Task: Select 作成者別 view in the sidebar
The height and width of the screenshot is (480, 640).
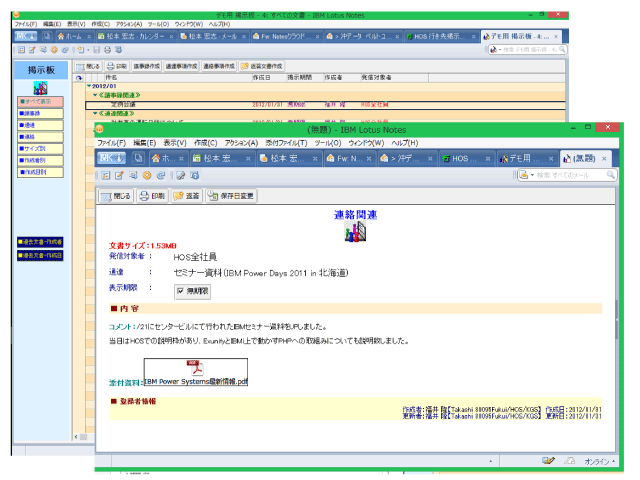Action: pos(40,160)
